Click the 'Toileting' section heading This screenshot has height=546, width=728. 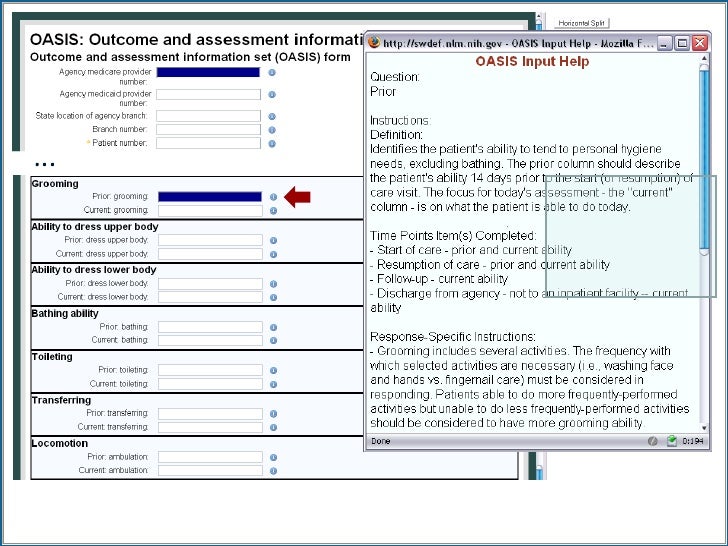tap(52, 357)
